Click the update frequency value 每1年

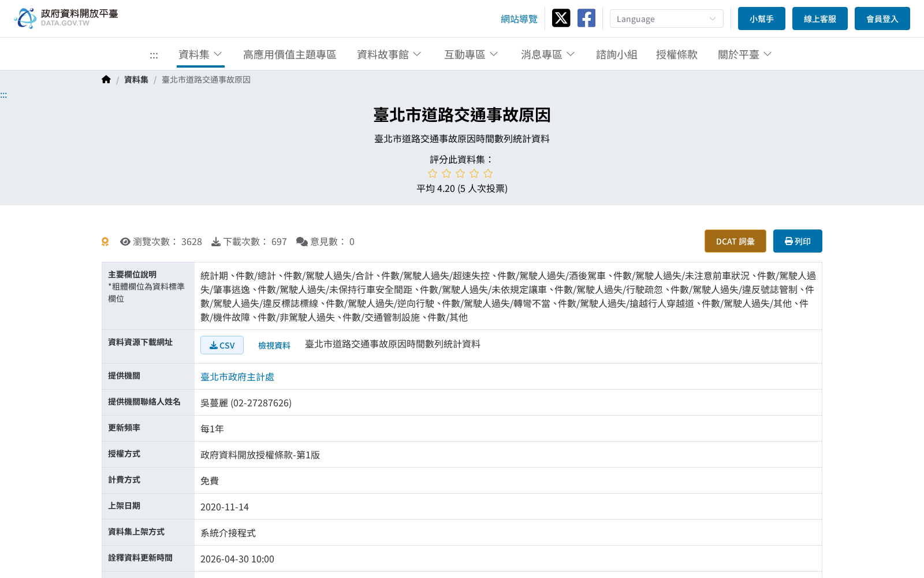pyautogui.click(x=212, y=429)
